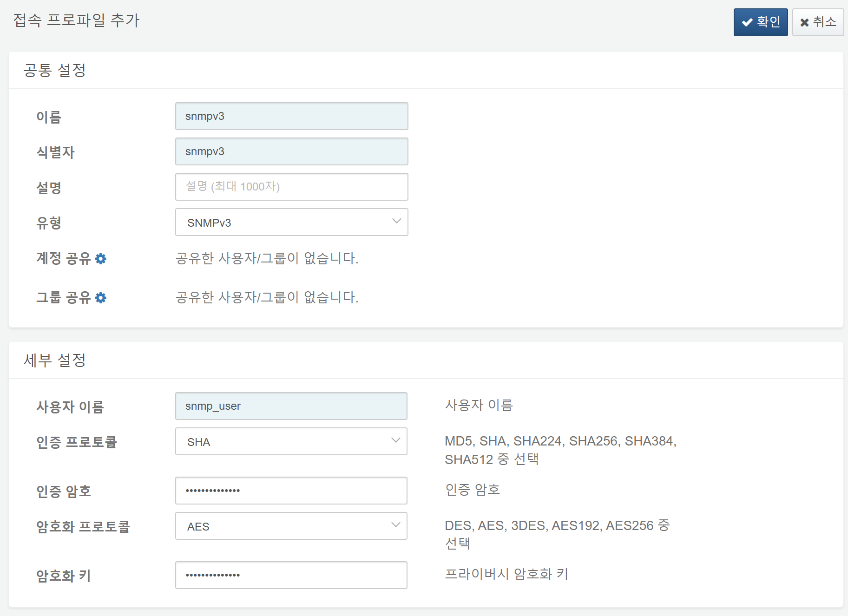This screenshot has width=848, height=616.
Task: Click the 접속 프로파일 추가 page title
Action: coord(76,20)
